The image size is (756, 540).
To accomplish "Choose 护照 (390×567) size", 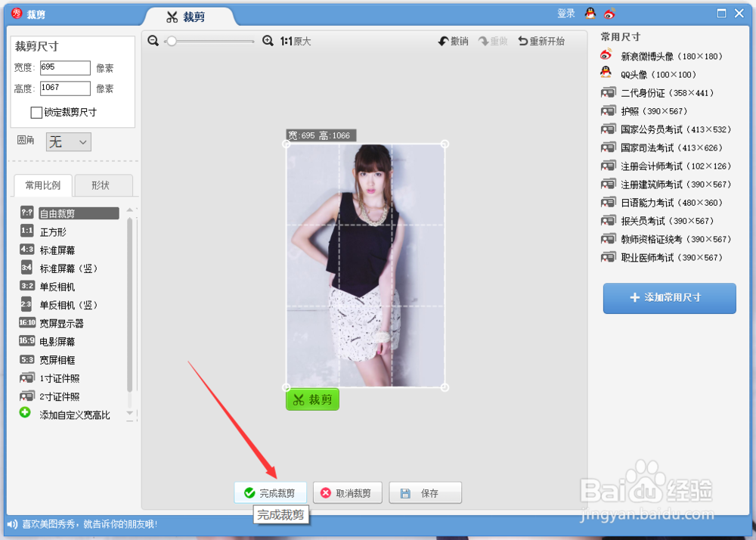I will tap(644, 111).
